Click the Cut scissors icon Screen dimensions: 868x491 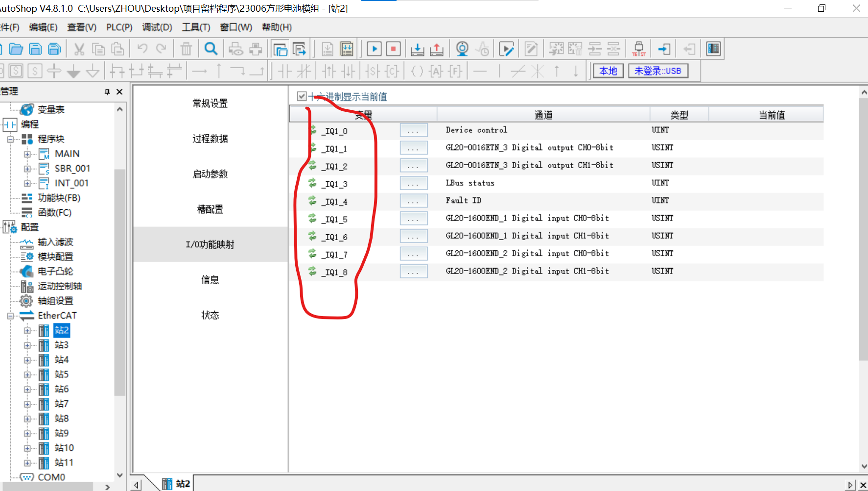coord(79,49)
